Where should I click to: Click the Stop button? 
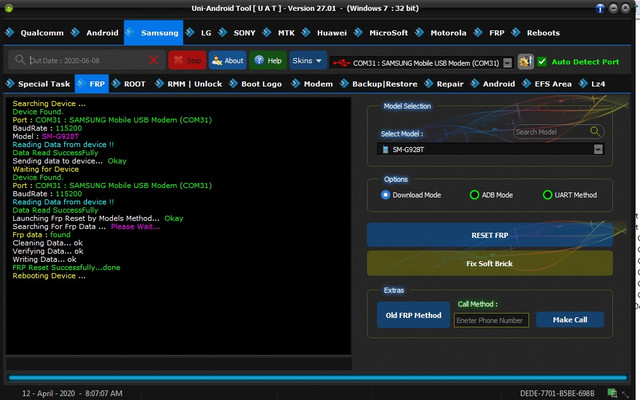pyautogui.click(x=187, y=60)
